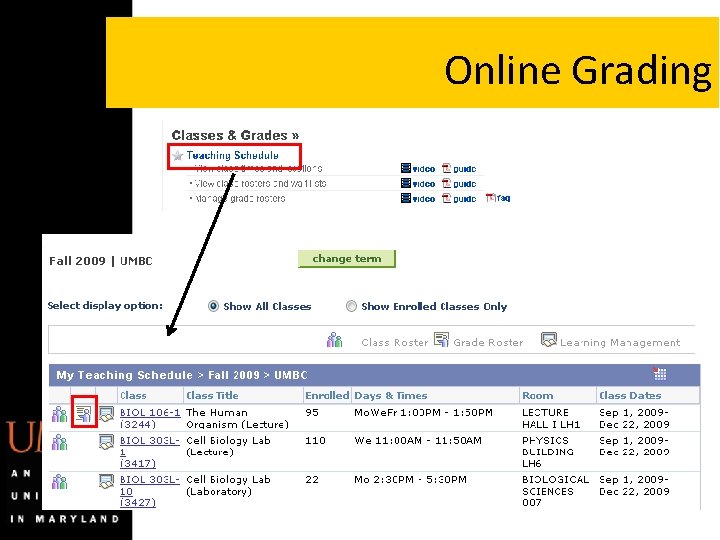720x540 pixels.
Task: Click Mo 2:30PM - 5:30PM time
Action: 410,479
